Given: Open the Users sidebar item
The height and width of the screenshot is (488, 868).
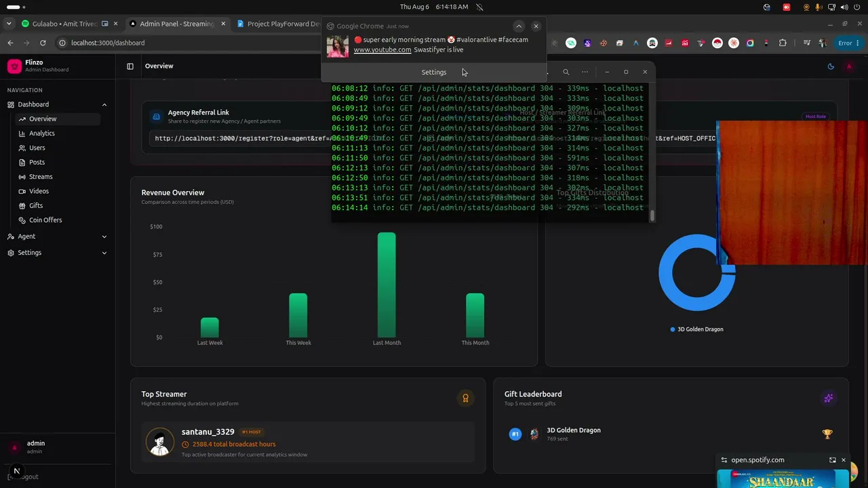Looking at the screenshot, I should [x=58, y=148].
